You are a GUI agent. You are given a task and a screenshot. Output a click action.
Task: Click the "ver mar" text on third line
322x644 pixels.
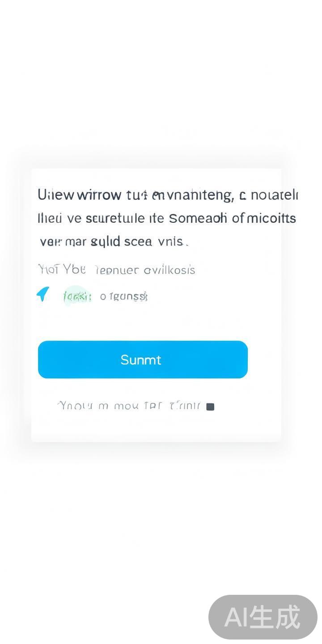coord(62,241)
